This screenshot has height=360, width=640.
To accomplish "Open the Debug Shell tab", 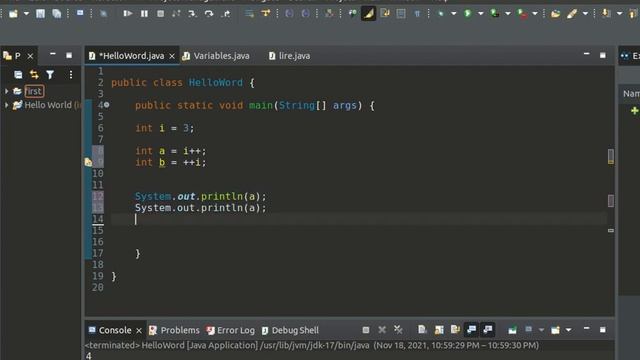I will tap(295, 330).
